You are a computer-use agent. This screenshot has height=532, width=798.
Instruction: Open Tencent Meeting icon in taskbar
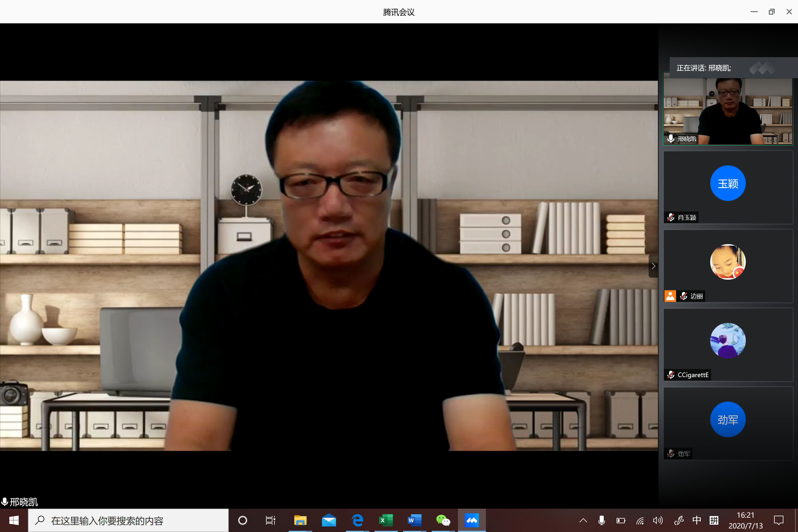click(472, 520)
